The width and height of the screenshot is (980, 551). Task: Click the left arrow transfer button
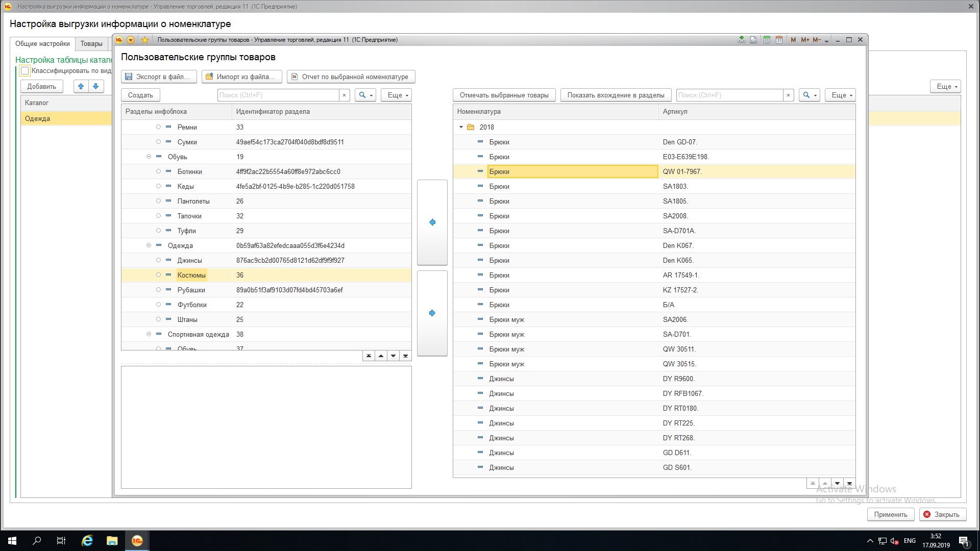coord(432,222)
